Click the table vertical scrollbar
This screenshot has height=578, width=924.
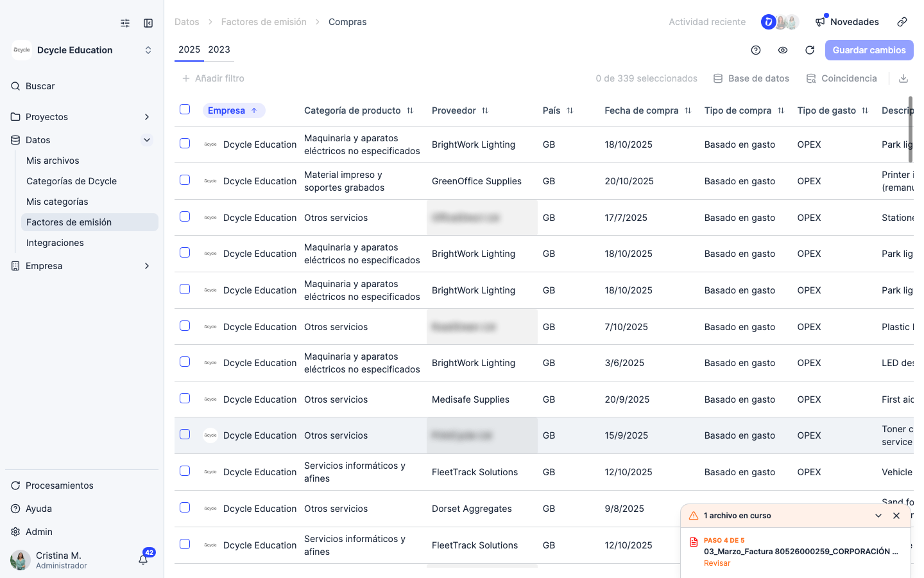(911, 130)
